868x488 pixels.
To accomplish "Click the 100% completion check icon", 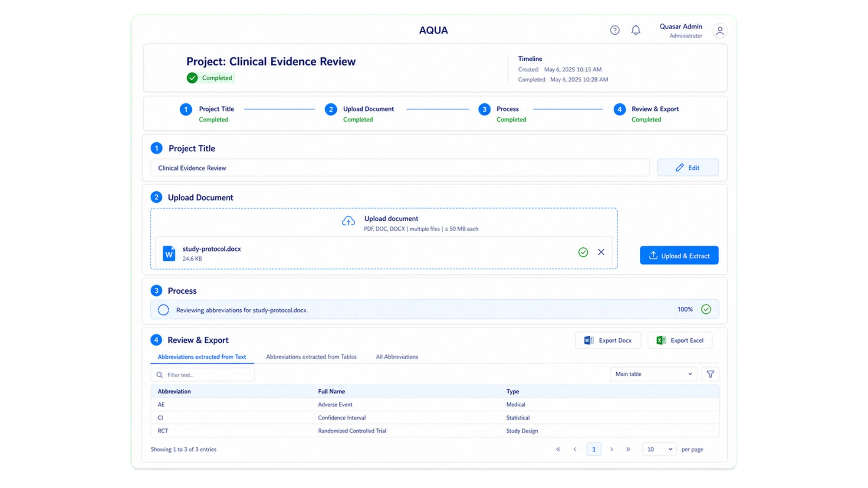I will click(x=706, y=309).
